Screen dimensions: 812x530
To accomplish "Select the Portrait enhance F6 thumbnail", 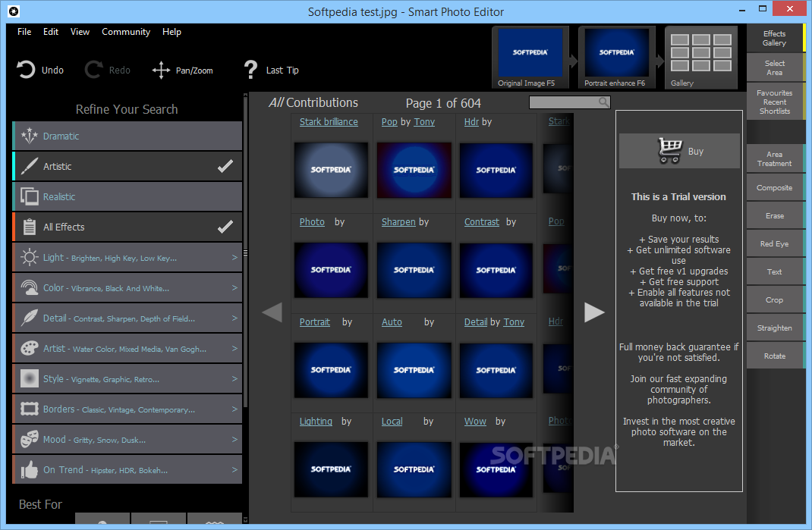I will tap(617, 58).
